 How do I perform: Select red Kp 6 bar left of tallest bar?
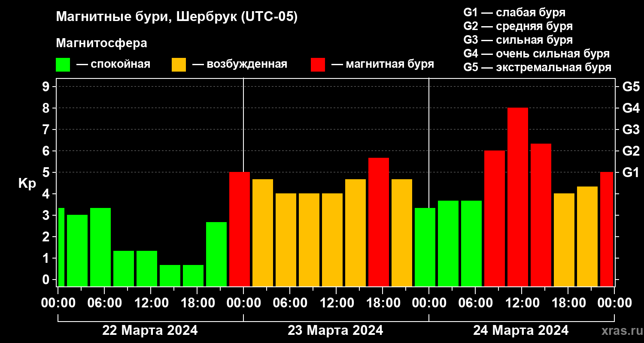(x=495, y=218)
